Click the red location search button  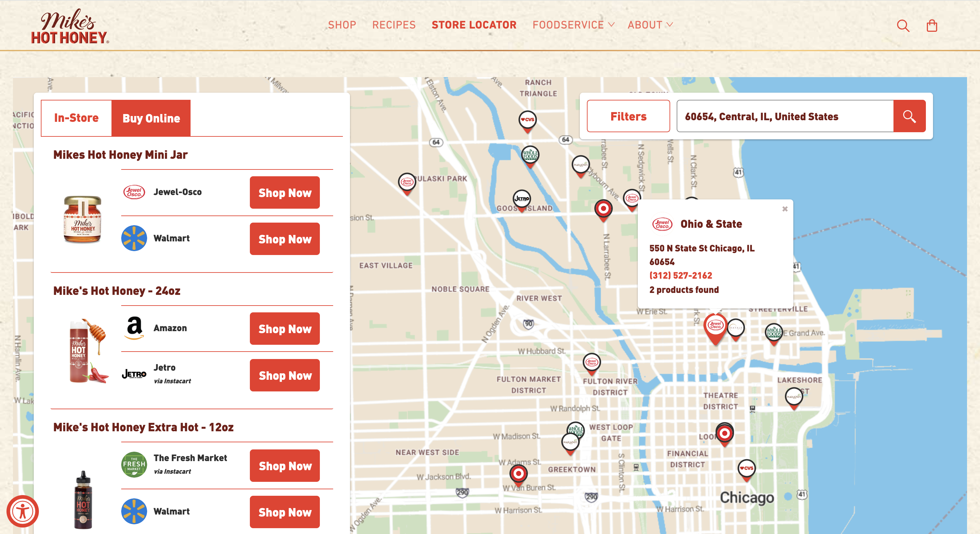[x=909, y=116]
